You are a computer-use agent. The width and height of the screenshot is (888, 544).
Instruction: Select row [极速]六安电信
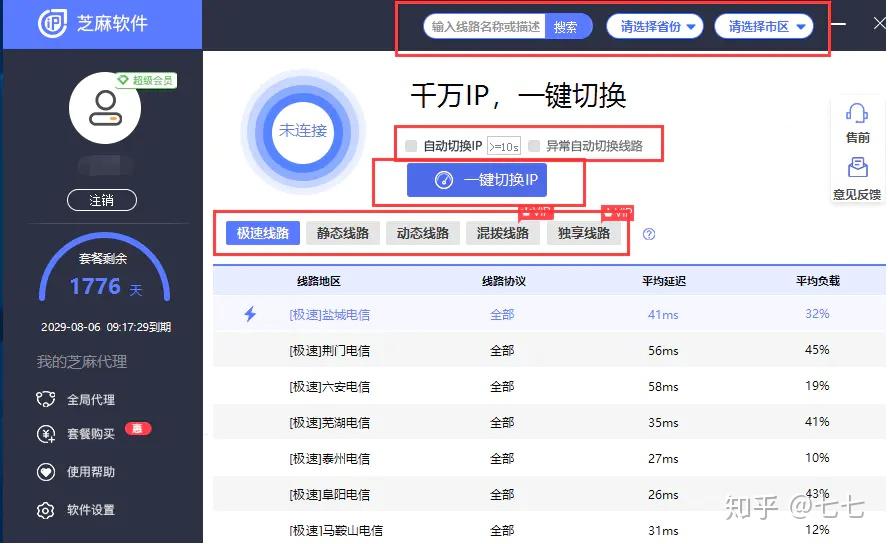click(549, 387)
